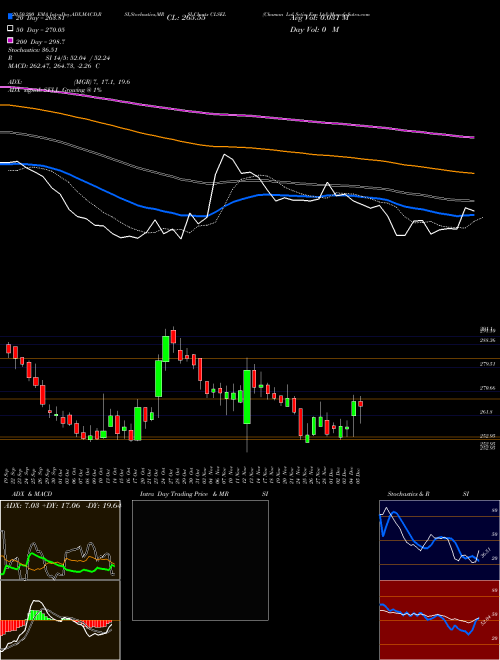Click the 'ADX signal: SELL' text line
Viewport: 500px width, 660px height.
(x=55, y=90)
